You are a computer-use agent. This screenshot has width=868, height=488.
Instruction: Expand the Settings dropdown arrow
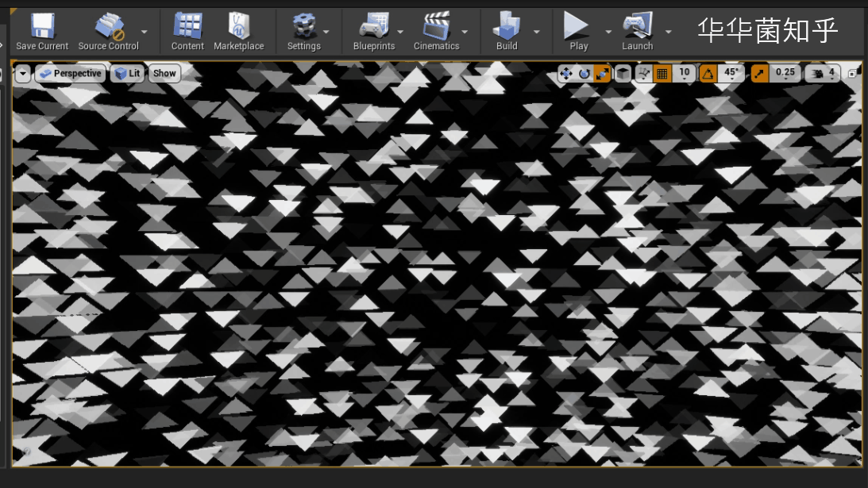click(x=326, y=32)
